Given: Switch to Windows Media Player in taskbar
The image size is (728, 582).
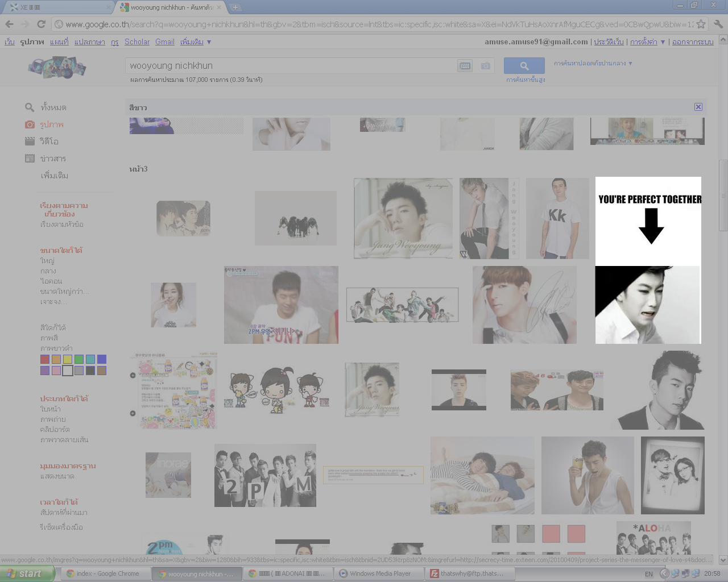Looking at the screenshot, I should click(x=379, y=573).
